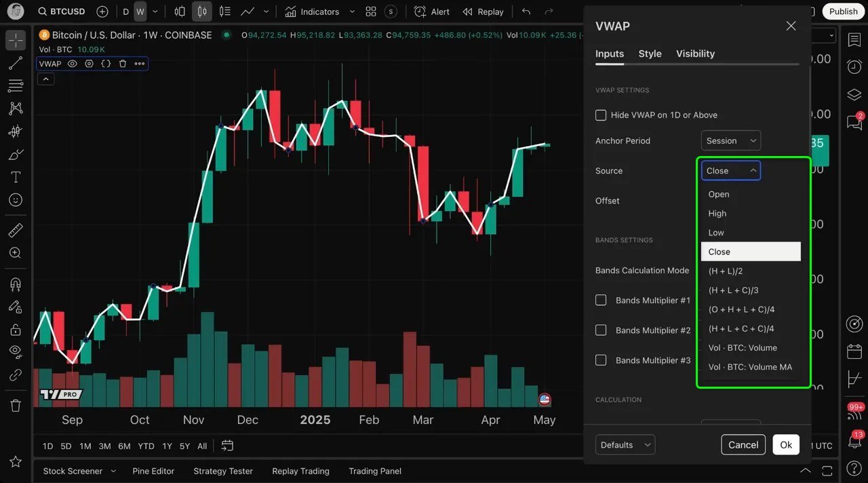Open the Visibility tab
868x483 pixels.
click(x=695, y=54)
